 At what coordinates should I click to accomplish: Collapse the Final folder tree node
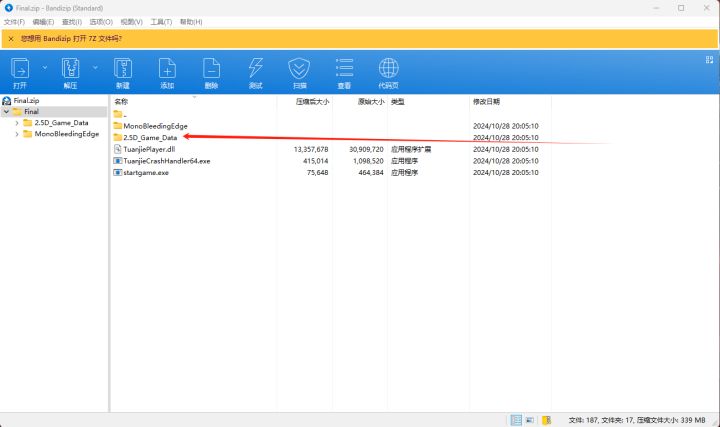click(x=6, y=112)
